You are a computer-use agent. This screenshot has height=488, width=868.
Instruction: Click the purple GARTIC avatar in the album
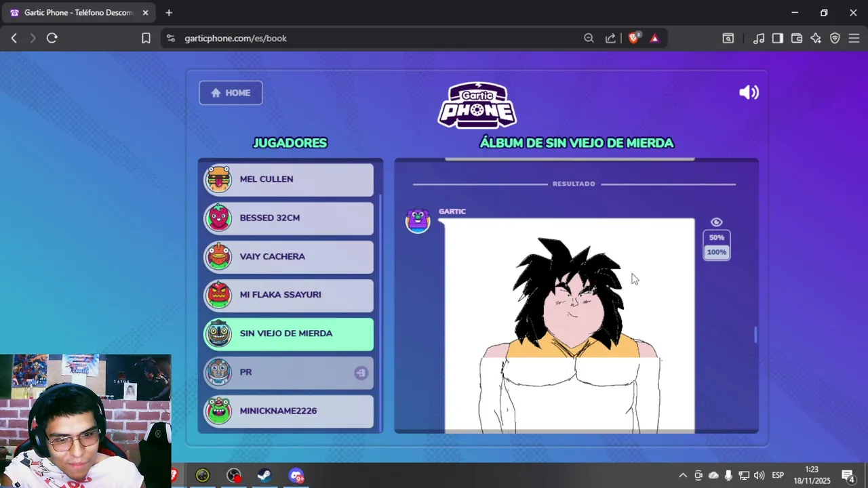(418, 221)
